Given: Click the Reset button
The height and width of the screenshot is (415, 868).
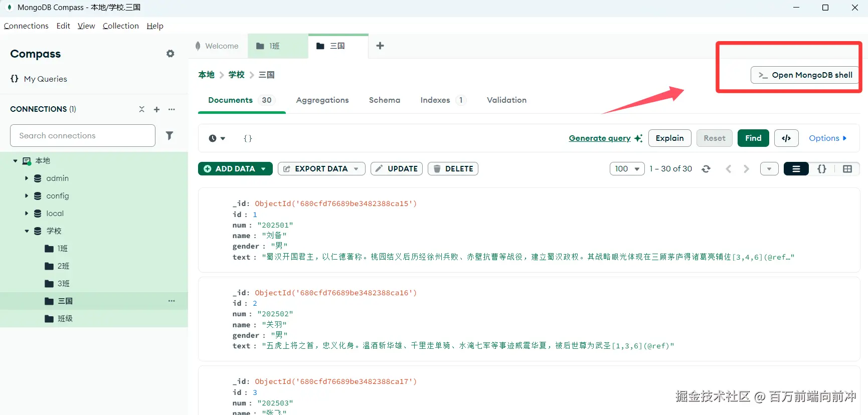Looking at the screenshot, I should (x=714, y=138).
